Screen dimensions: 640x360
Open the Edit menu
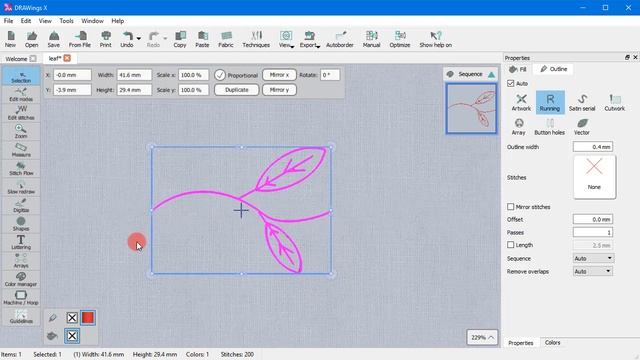click(26, 21)
